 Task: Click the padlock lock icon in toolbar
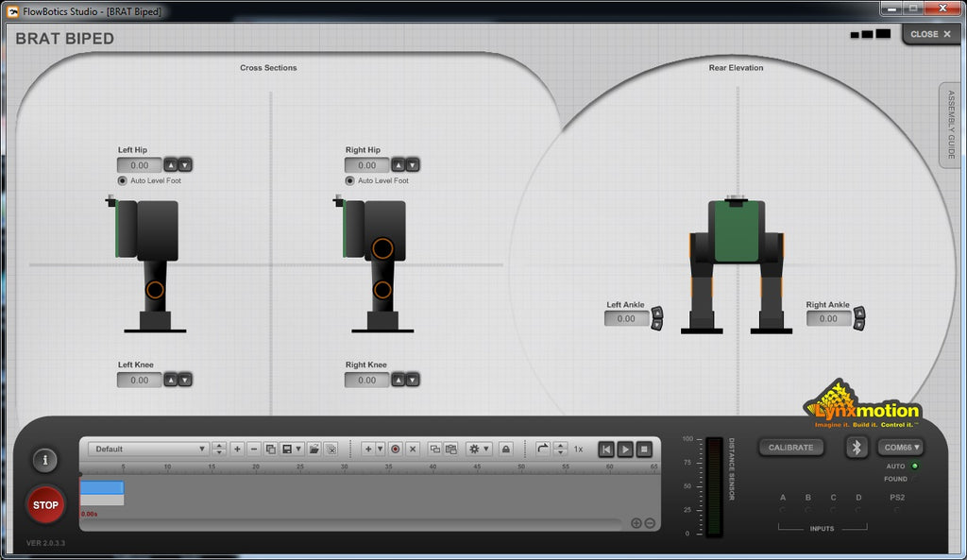point(505,450)
